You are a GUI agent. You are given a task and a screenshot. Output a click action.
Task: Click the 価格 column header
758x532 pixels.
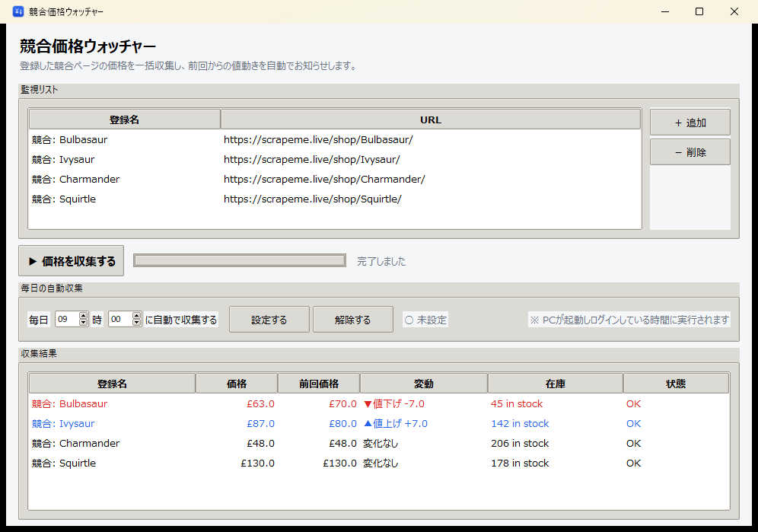[237, 384]
